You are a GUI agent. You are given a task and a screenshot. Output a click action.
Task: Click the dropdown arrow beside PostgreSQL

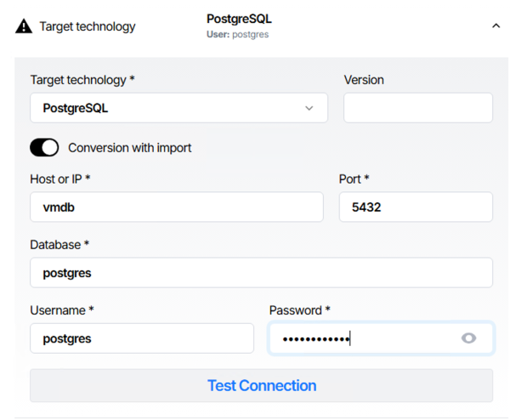tap(309, 109)
